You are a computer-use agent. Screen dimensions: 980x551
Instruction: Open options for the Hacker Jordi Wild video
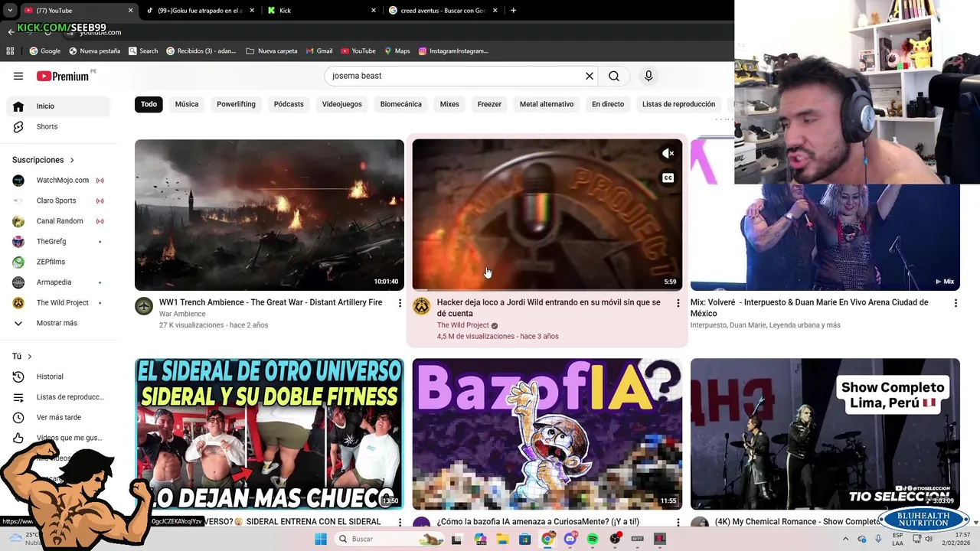click(x=678, y=303)
